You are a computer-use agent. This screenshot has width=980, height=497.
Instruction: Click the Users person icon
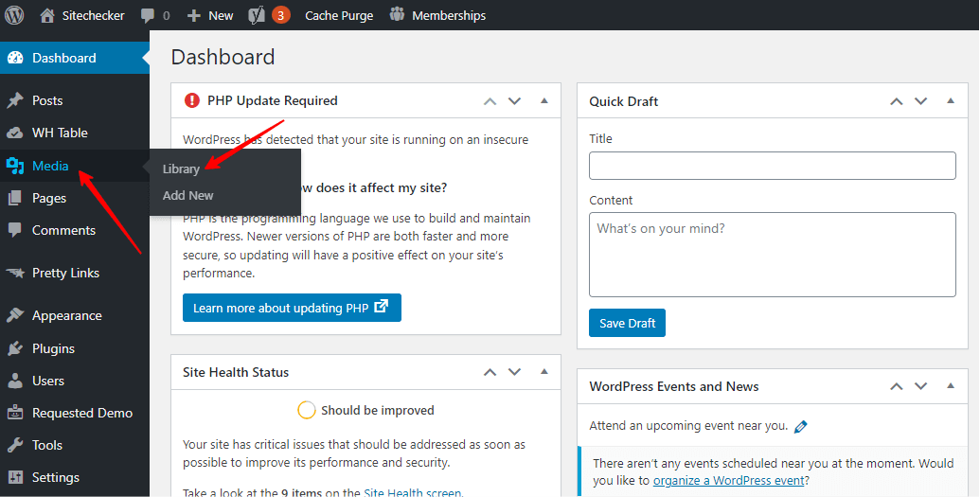click(16, 381)
